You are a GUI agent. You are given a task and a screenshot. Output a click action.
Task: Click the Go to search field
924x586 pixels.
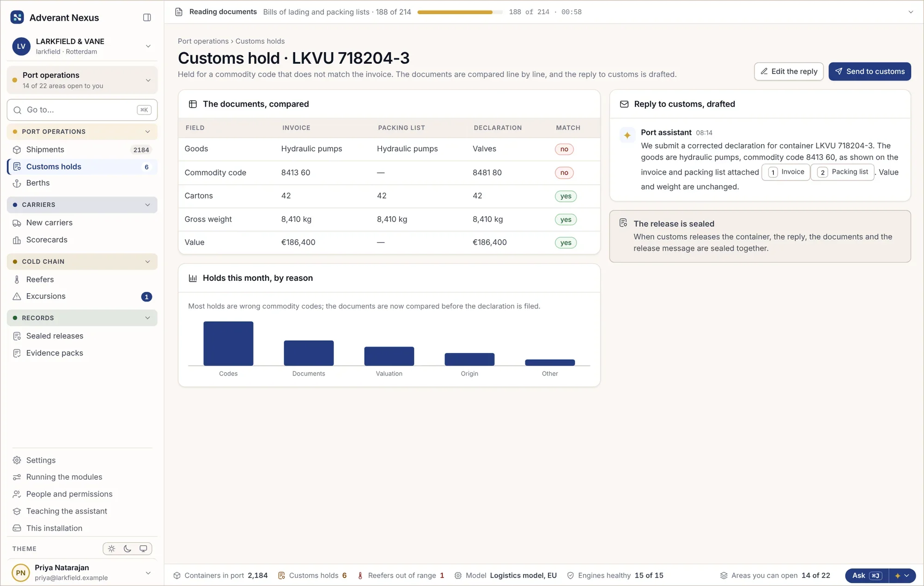click(82, 110)
